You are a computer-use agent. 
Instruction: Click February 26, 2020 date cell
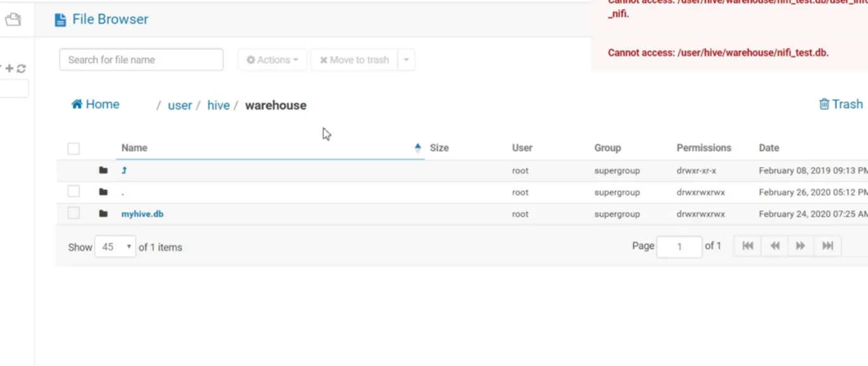(813, 192)
